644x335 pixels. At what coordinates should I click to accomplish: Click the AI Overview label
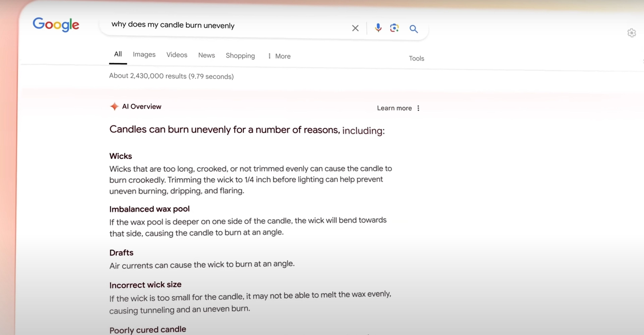point(142,107)
